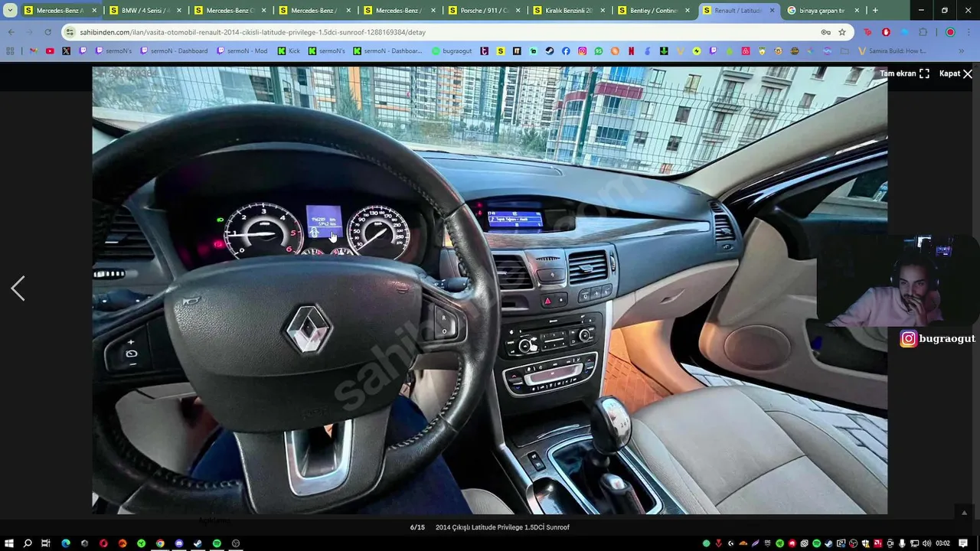Close the Renault / Latitude tab
Screen dimensions: 980x551
point(772,11)
